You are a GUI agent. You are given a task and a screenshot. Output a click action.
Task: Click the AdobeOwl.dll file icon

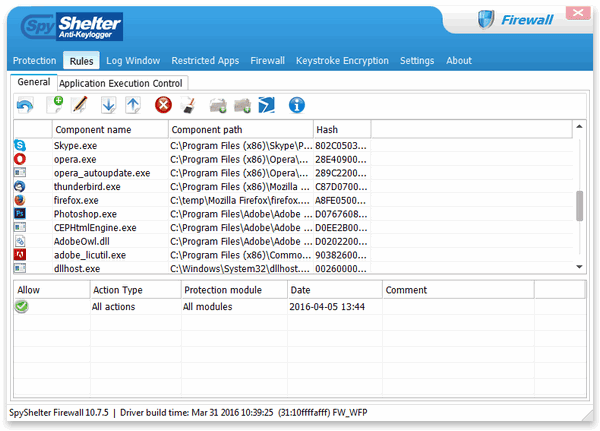pos(20,241)
